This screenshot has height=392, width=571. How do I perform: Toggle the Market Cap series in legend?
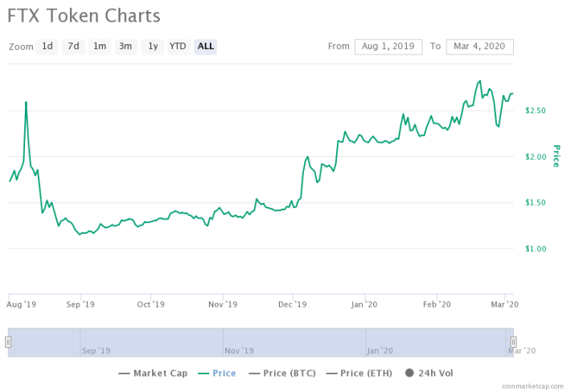click(x=153, y=373)
